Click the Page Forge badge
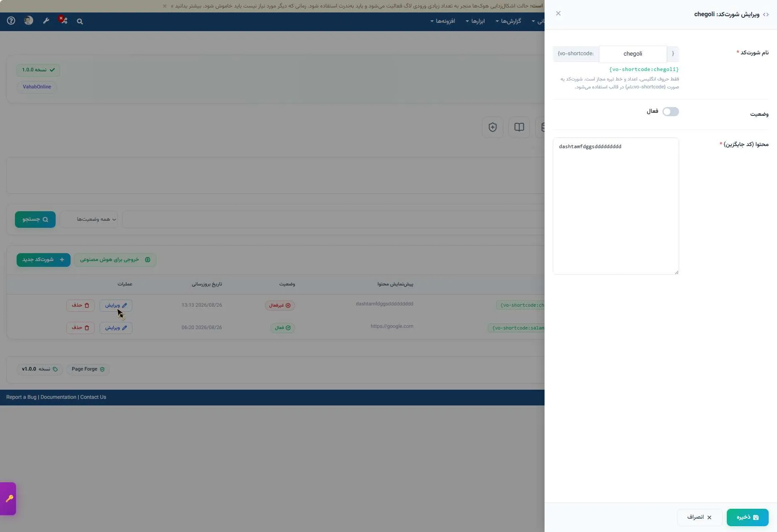 [88, 369]
